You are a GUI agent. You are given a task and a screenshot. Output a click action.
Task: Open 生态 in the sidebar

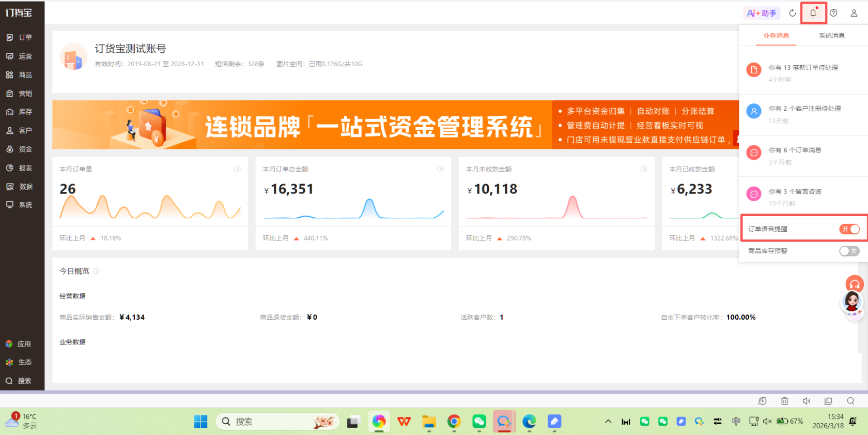(18, 362)
